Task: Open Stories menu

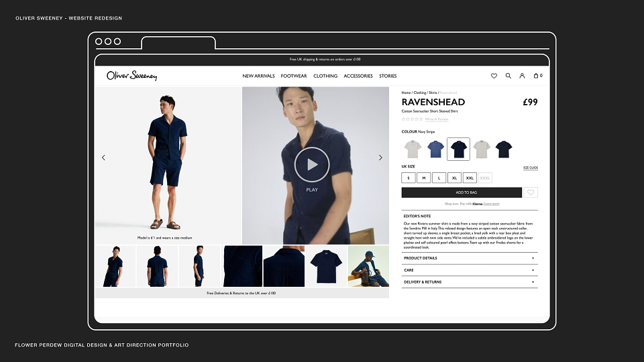Action: tap(388, 76)
